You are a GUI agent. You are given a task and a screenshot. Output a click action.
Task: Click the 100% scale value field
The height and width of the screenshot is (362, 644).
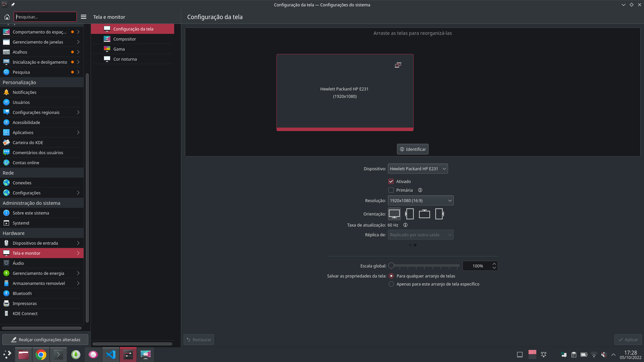477,266
